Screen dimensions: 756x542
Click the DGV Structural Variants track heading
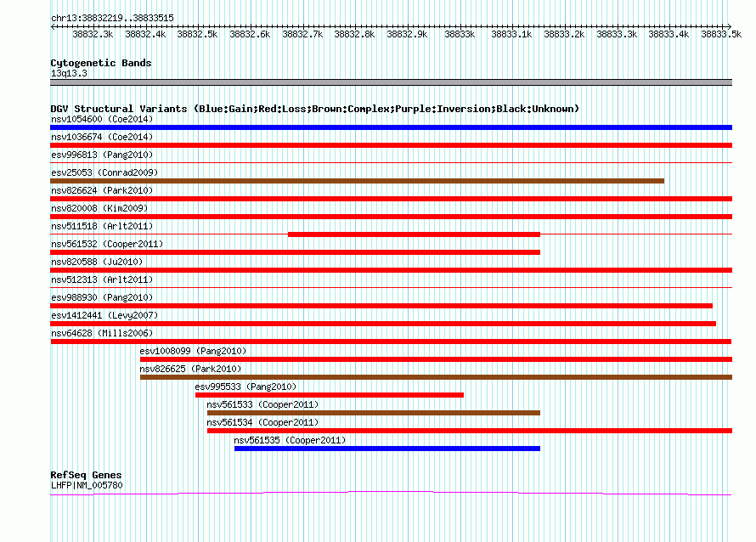tap(314, 109)
